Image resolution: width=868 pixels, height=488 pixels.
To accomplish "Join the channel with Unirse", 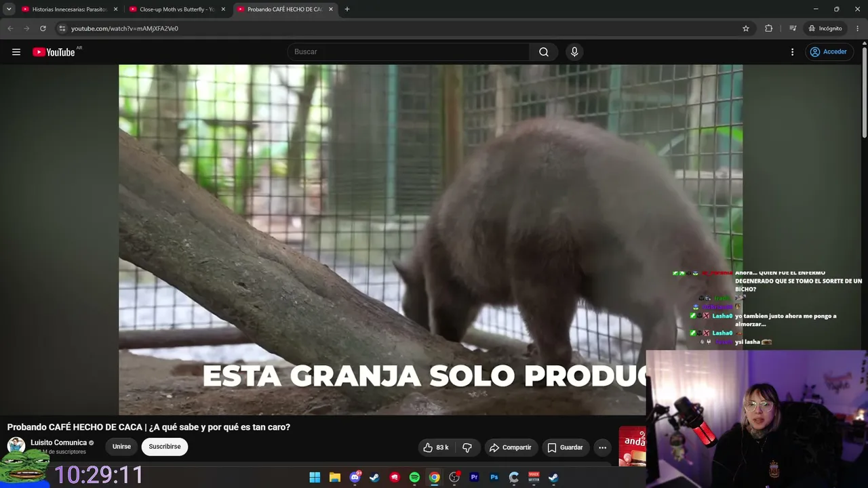I will coord(121,447).
